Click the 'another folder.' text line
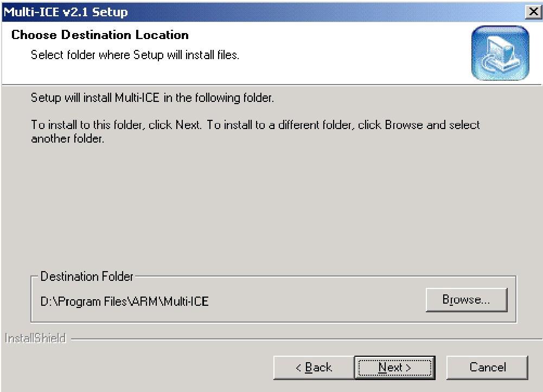The width and height of the screenshot is (543, 392). click(x=67, y=138)
